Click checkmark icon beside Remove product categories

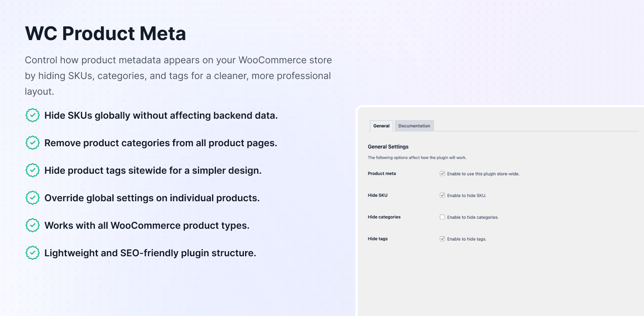pyautogui.click(x=33, y=143)
